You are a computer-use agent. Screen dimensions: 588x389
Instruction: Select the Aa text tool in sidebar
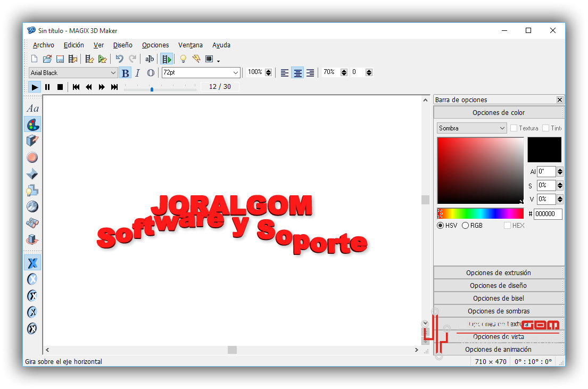[x=32, y=109]
